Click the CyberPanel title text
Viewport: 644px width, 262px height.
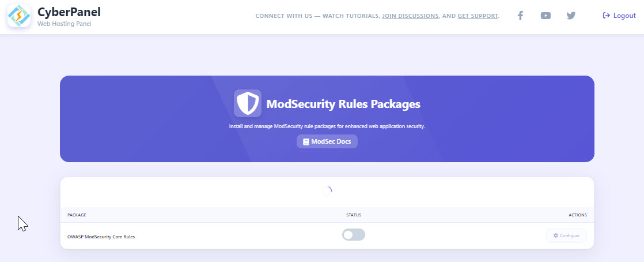click(x=69, y=12)
